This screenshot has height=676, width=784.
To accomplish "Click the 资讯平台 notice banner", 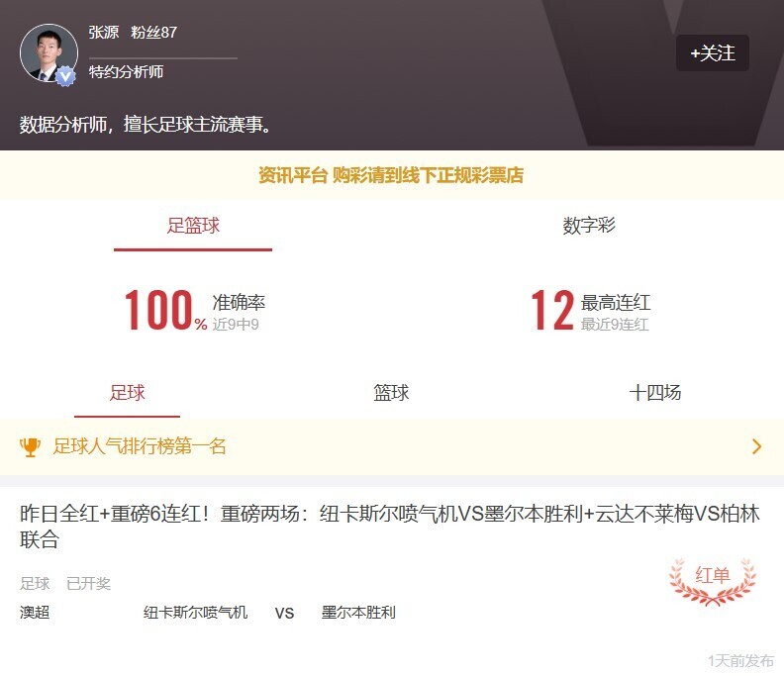I will click(x=392, y=175).
